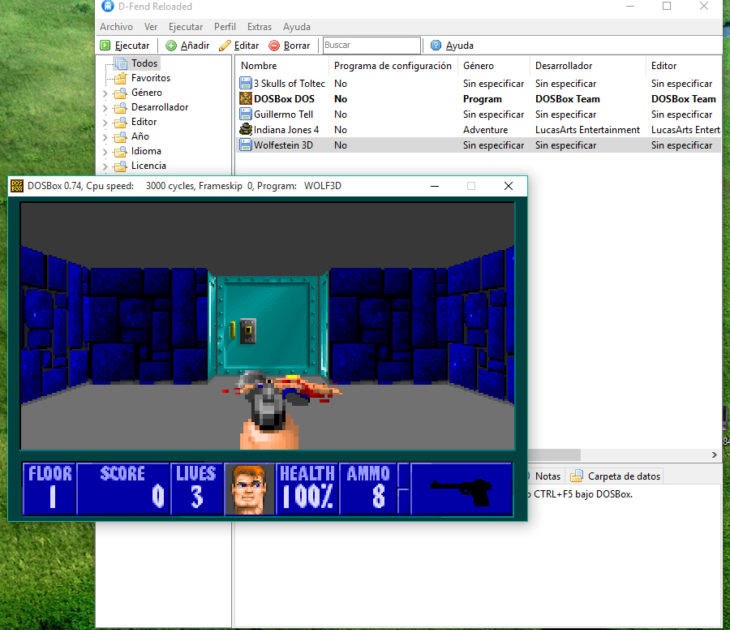Click the horizontal scrollbar thumb in game list
Viewport: 730px width, 630px height.
tap(554, 454)
